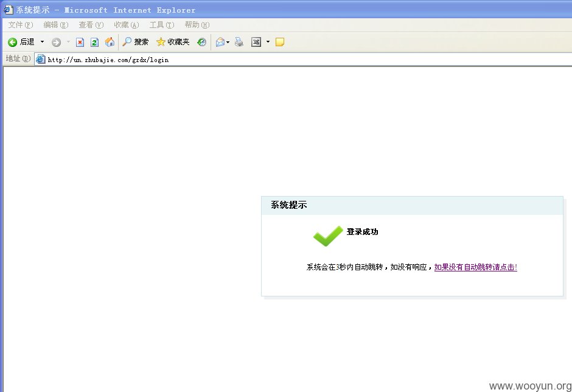Open the 查看(V) menu
The height and width of the screenshot is (392, 572).
91,25
